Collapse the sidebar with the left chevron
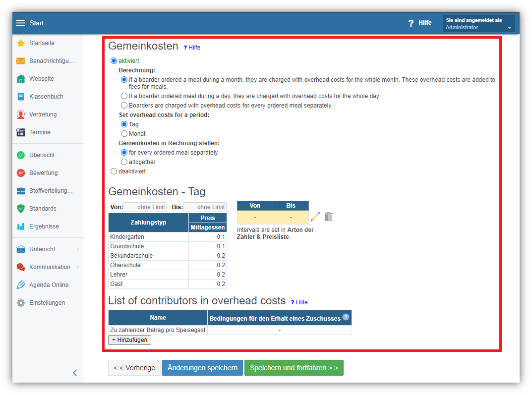Screen dimensions: 532x395 click(x=75, y=373)
